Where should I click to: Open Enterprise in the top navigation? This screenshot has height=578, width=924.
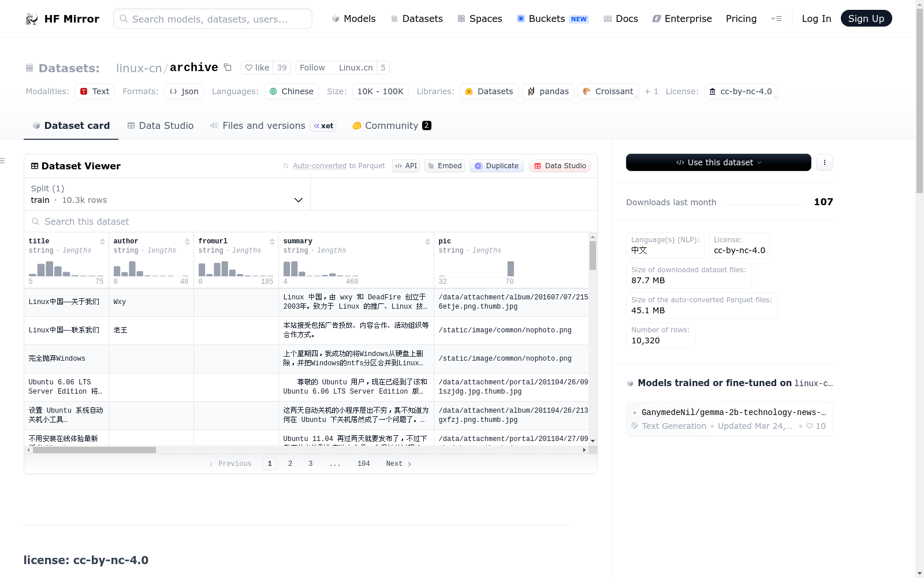[x=682, y=18]
